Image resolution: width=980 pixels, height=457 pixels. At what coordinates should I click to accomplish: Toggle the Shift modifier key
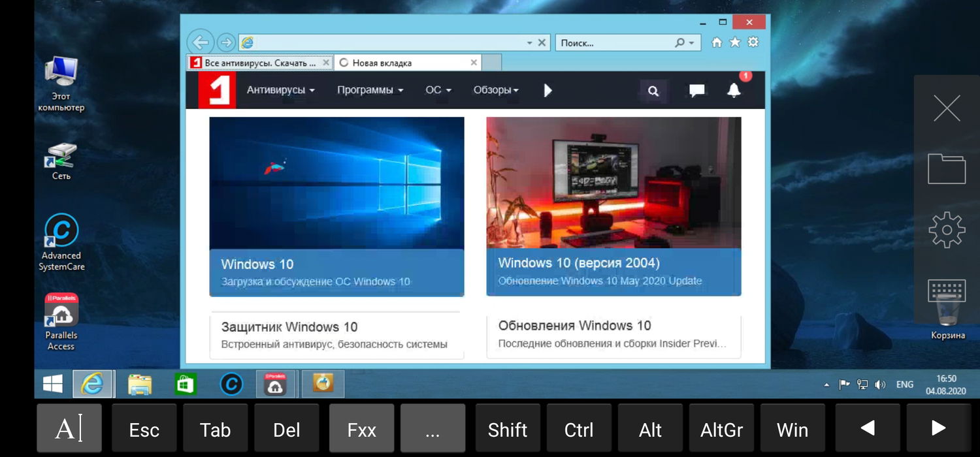click(x=508, y=430)
